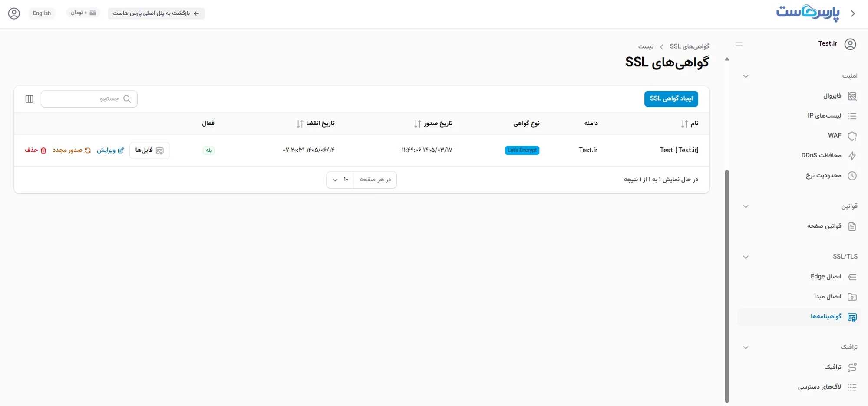Click the sidebar vertical scrollbar
This screenshot has height=406, width=868.
click(727, 286)
